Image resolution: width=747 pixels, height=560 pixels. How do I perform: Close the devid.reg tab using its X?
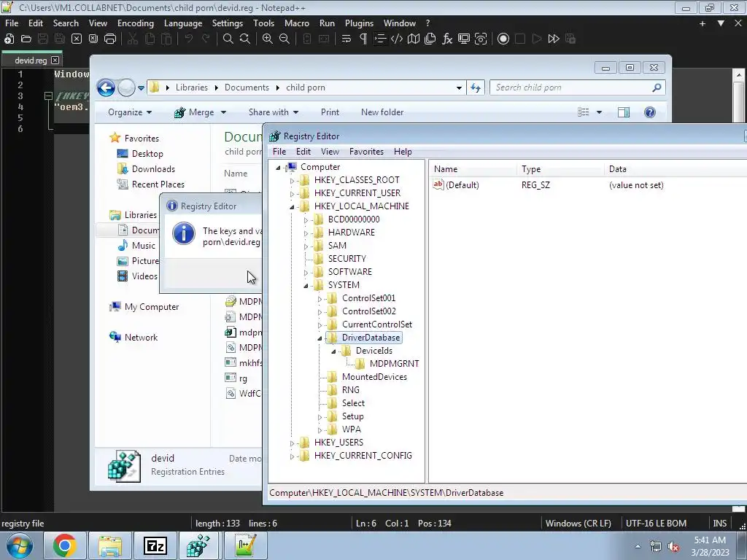point(55,61)
